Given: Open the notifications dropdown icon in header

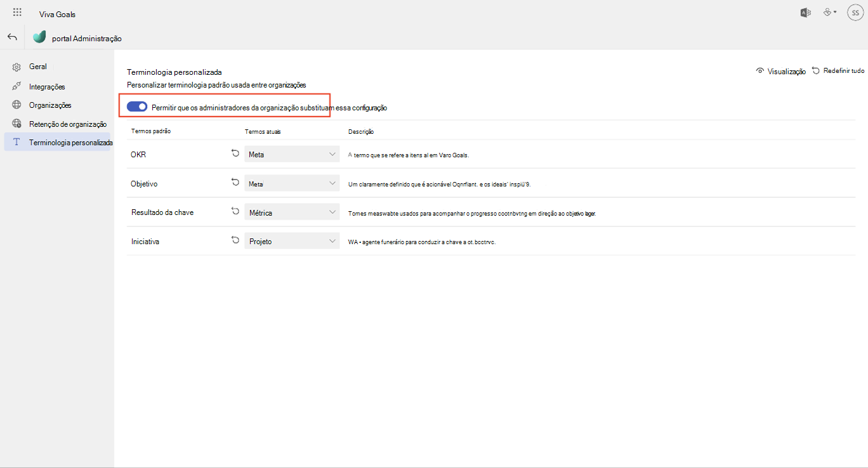Looking at the screenshot, I should [831, 13].
